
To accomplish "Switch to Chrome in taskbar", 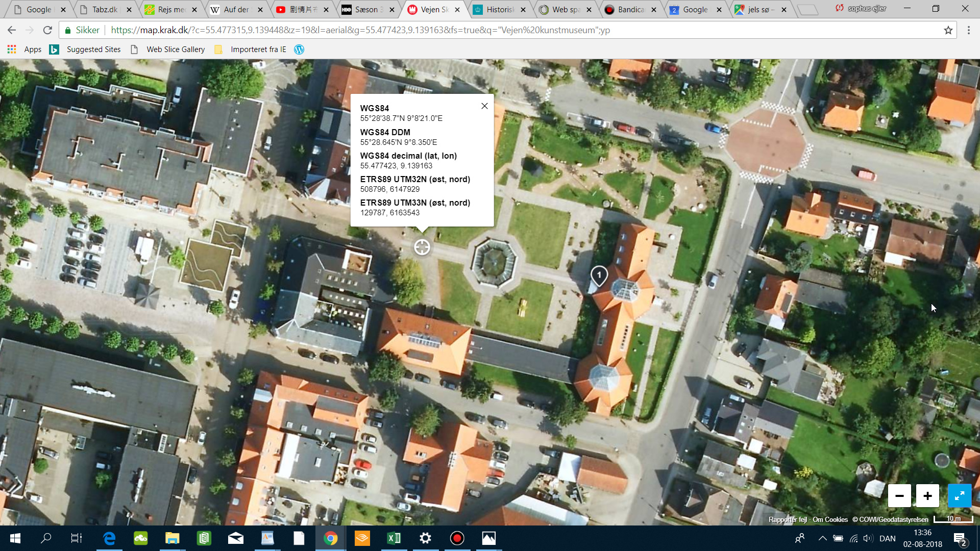I will pos(330,538).
